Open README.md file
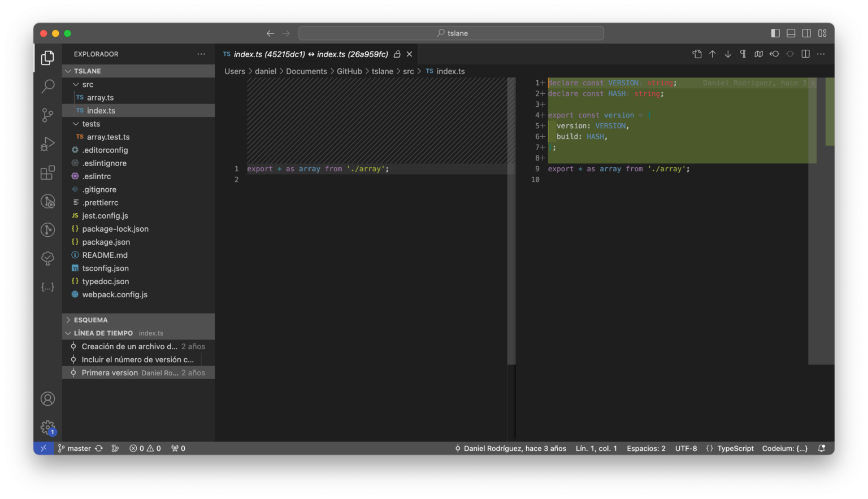 [x=138, y=255]
